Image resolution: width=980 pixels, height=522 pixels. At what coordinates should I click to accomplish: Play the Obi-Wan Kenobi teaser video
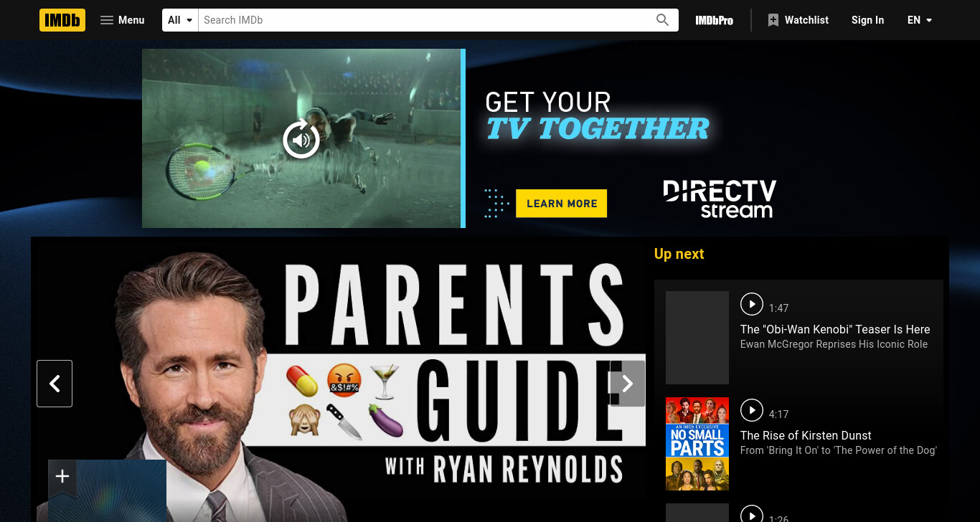[x=752, y=304]
